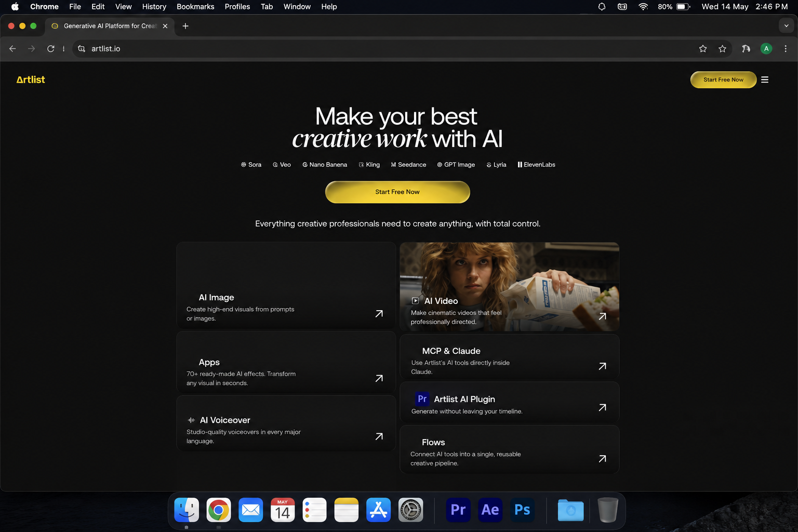Launch Photoshop from Dock
The width and height of the screenshot is (798, 532).
523,510
